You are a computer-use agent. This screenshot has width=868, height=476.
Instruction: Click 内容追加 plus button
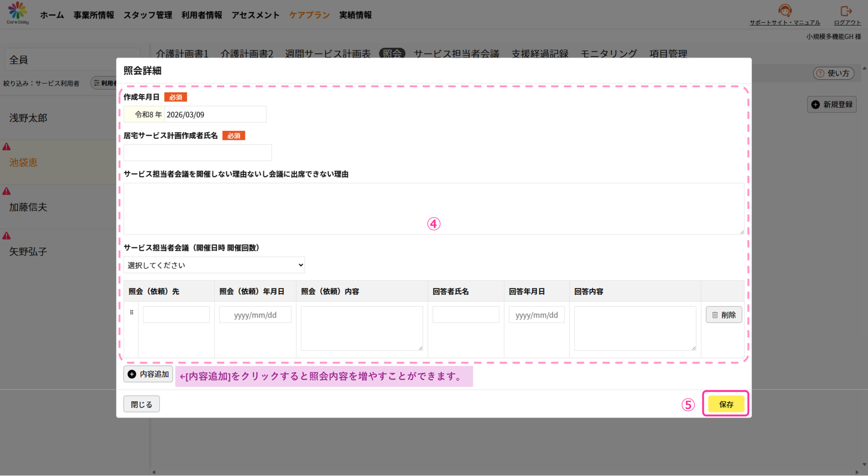pos(148,374)
